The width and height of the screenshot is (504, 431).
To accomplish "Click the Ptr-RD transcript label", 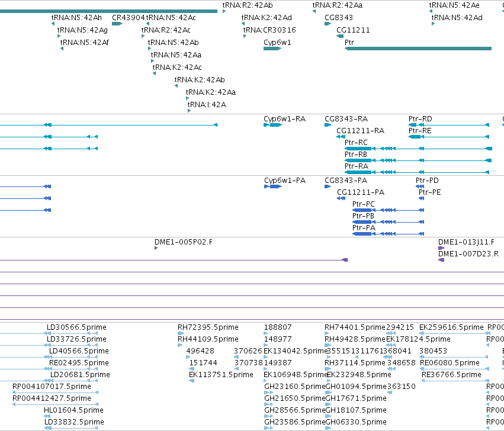I will 420,119.
